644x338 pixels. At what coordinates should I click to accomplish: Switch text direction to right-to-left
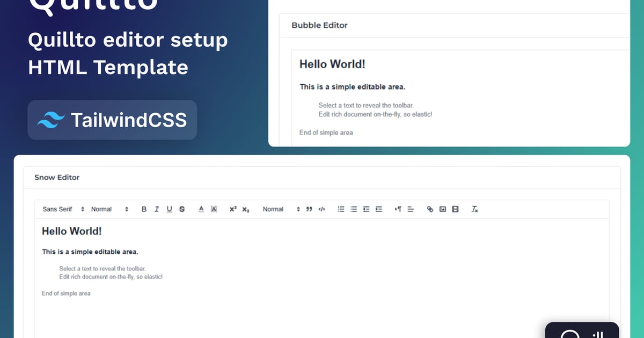398,209
